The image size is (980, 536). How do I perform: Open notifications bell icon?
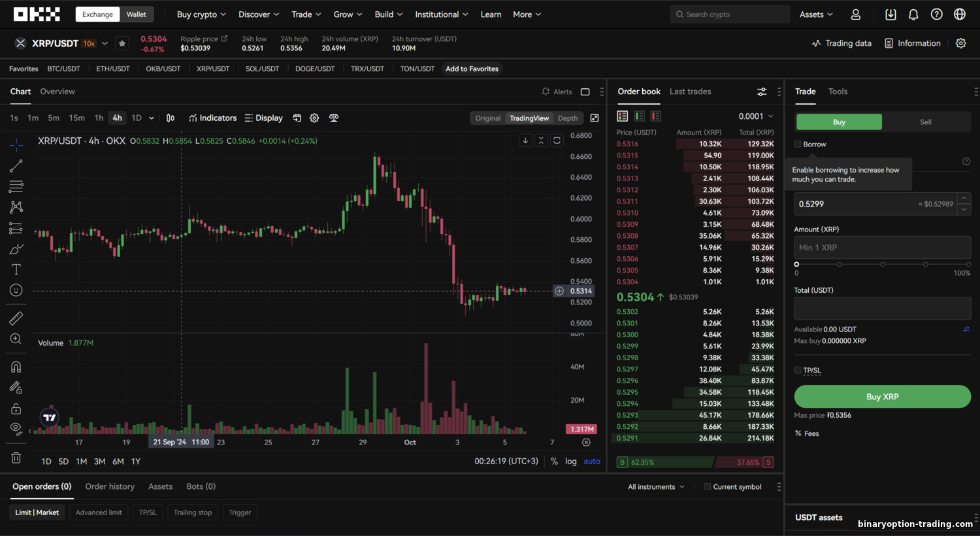[x=913, y=14]
